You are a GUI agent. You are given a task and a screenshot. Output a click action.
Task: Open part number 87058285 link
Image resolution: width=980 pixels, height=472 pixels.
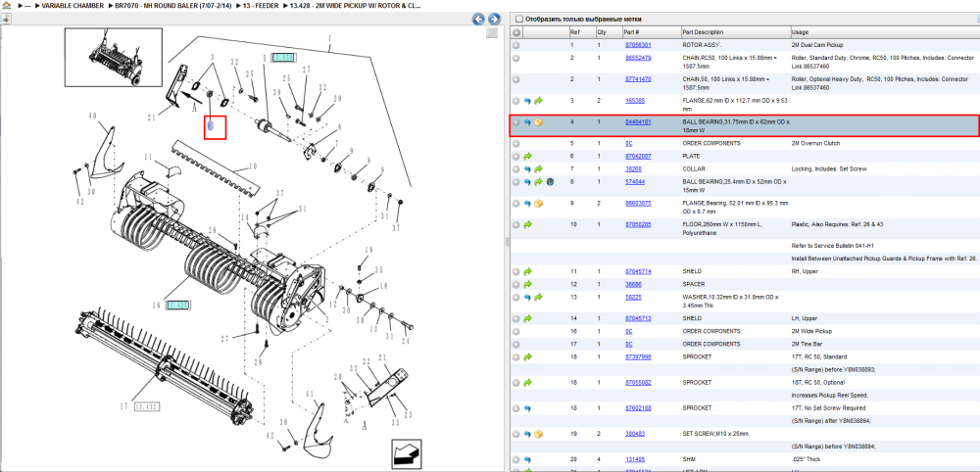(x=638, y=225)
